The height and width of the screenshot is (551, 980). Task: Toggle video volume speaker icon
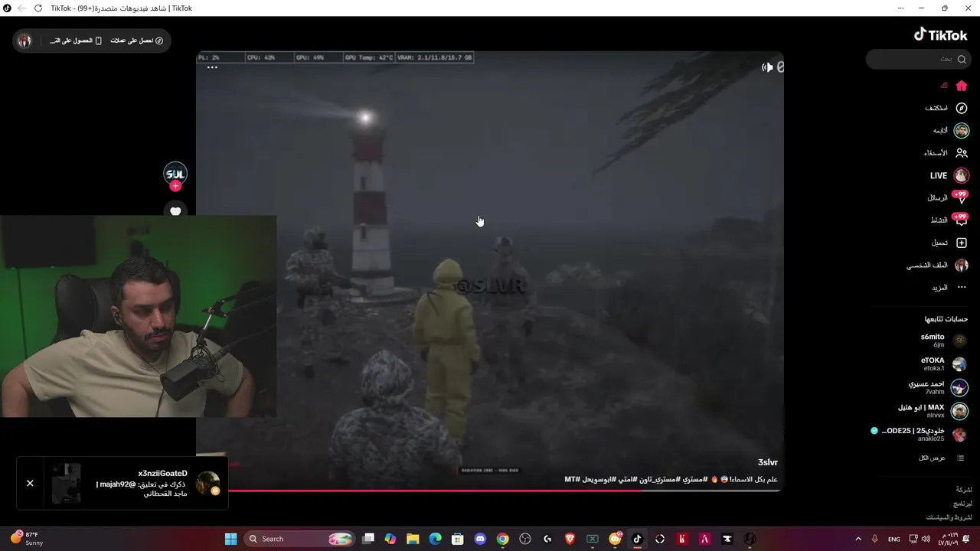click(767, 67)
